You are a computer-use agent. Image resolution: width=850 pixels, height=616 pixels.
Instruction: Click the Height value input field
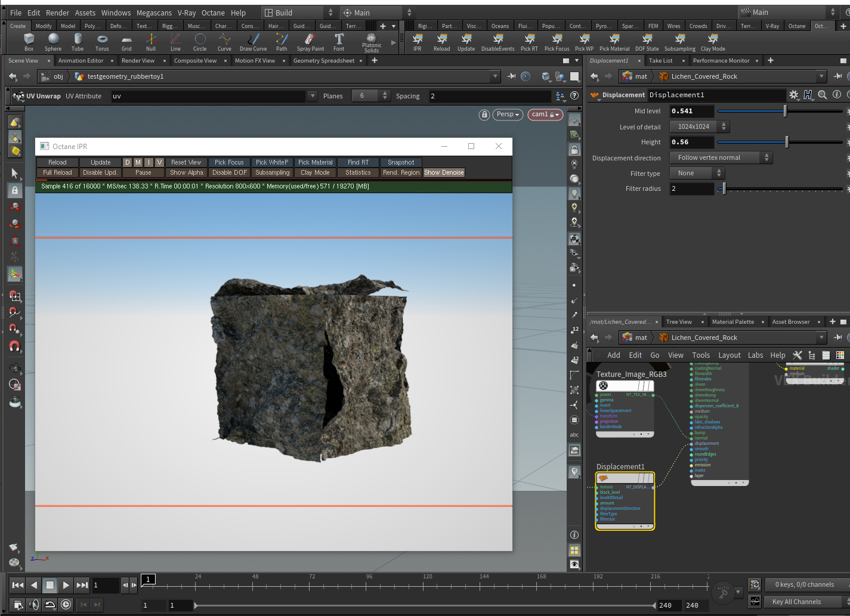(691, 143)
